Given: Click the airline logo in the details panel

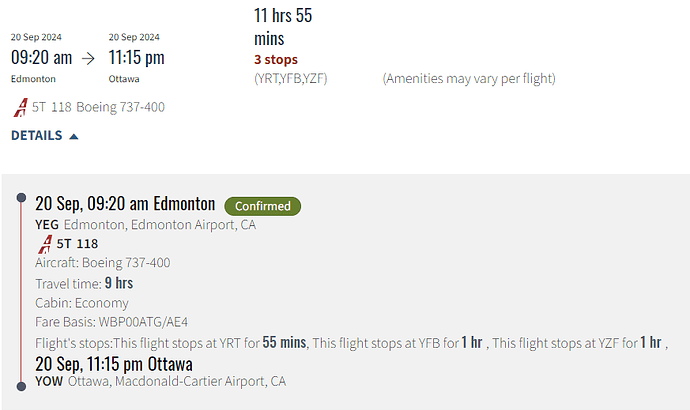Looking at the screenshot, I should coord(44,243).
